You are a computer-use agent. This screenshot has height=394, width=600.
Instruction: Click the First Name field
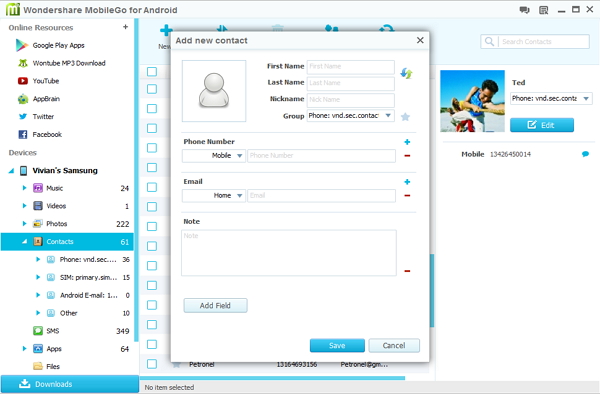(x=351, y=67)
